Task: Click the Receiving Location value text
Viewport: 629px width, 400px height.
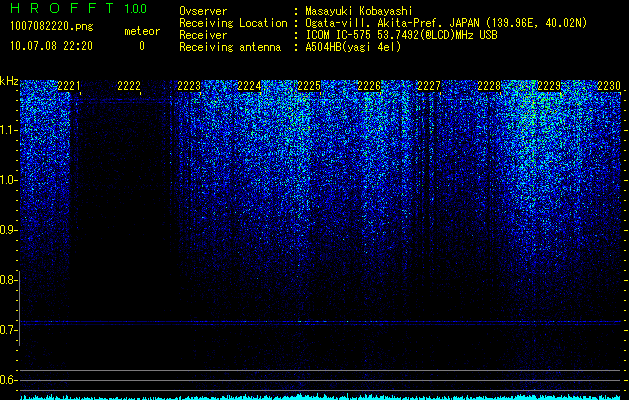Action: point(446,24)
